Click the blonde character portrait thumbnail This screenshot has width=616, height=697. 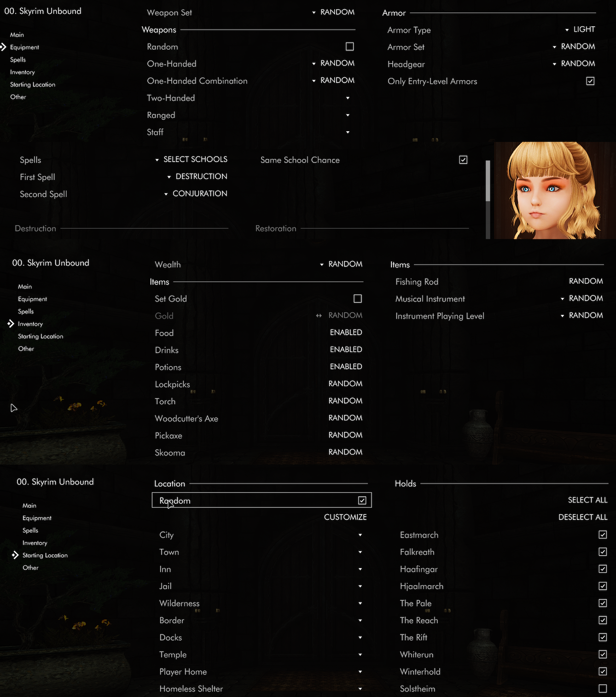click(x=555, y=190)
